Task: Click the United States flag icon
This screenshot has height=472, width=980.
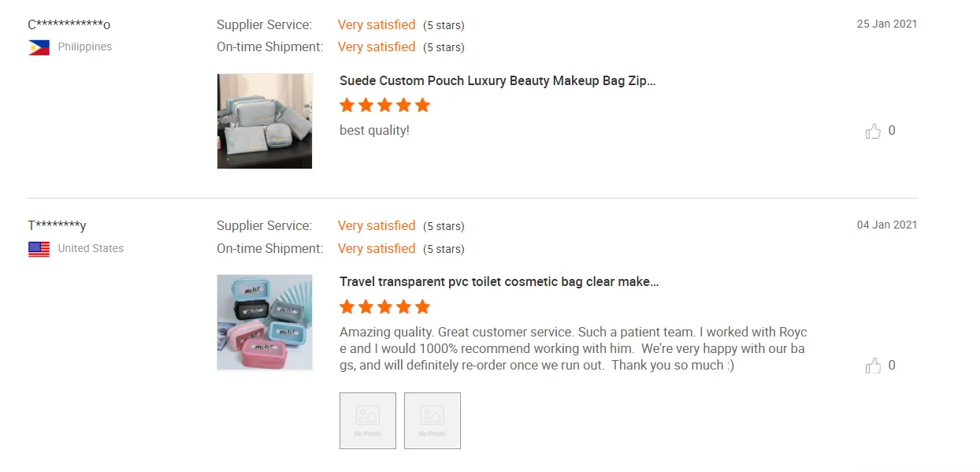Action: point(39,249)
